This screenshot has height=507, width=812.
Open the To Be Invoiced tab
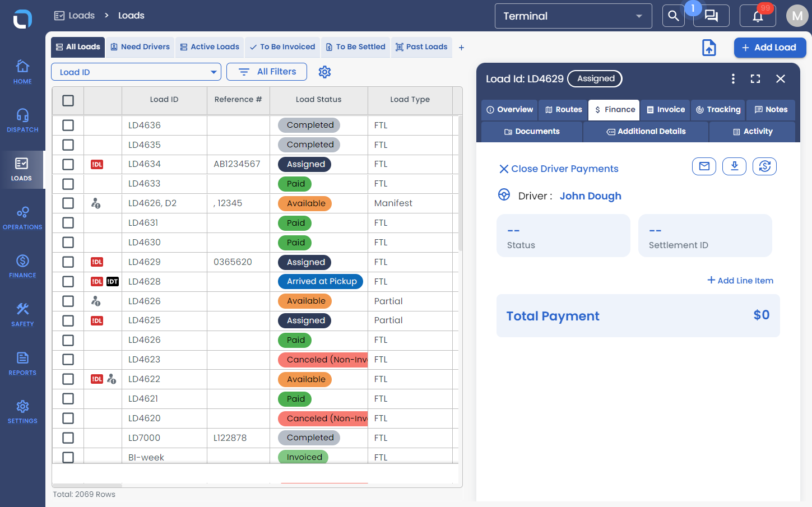[x=282, y=47]
